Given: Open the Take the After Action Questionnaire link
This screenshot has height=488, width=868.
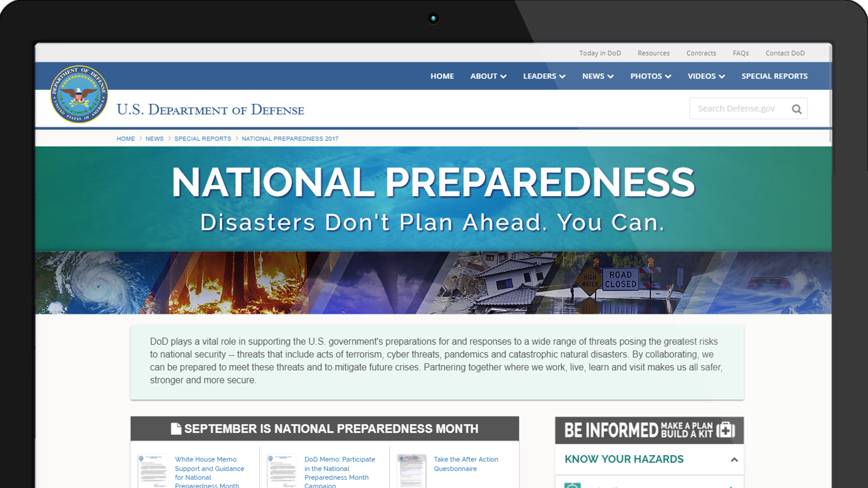Looking at the screenshot, I should coord(466,464).
